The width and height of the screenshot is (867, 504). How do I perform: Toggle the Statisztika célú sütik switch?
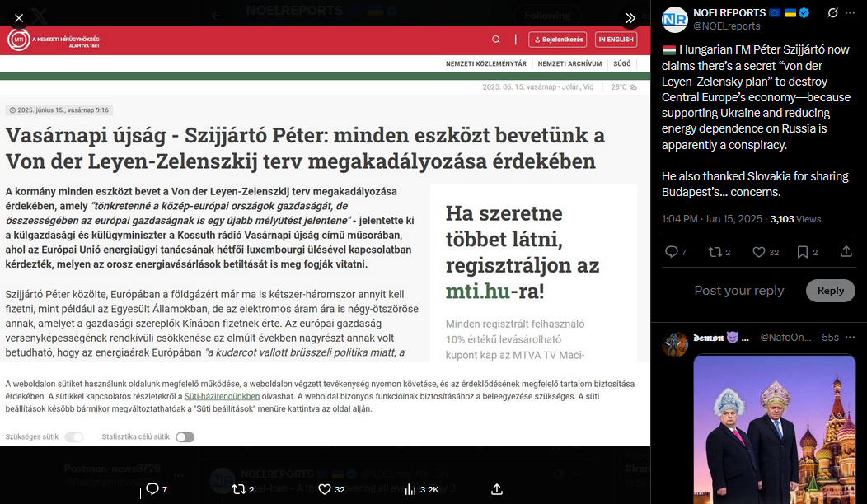[185, 437]
